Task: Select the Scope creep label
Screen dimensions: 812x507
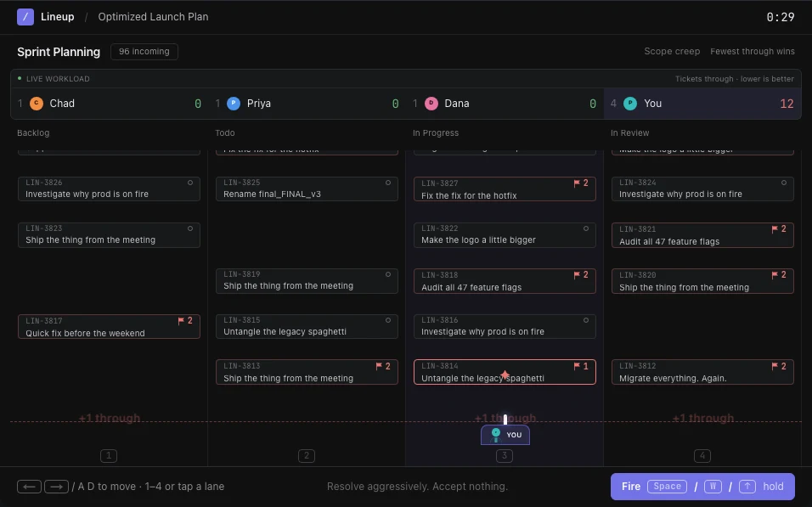Action: tap(672, 51)
